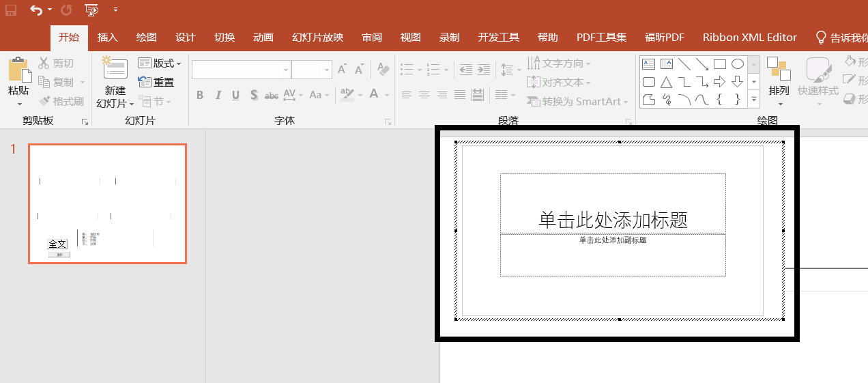868x383 pixels.
Task: Click the Tell Me (告诉我) search link
Action: tap(842, 38)
